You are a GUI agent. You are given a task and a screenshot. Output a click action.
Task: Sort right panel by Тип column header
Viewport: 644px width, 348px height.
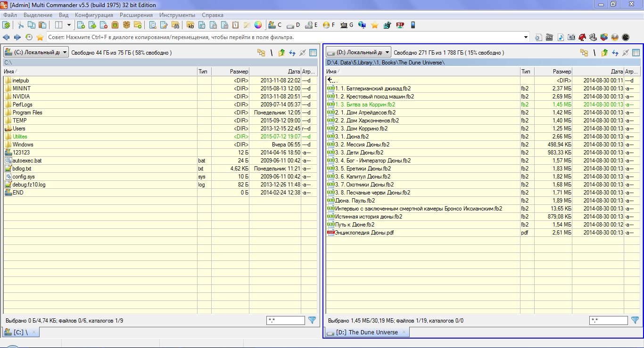coord(527,72)
